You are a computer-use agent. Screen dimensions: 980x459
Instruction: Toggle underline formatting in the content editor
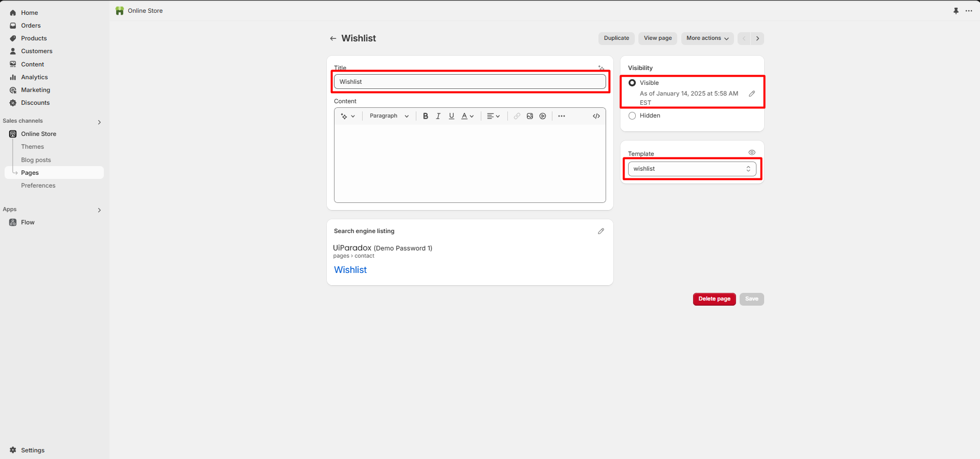tap(452, 116)
